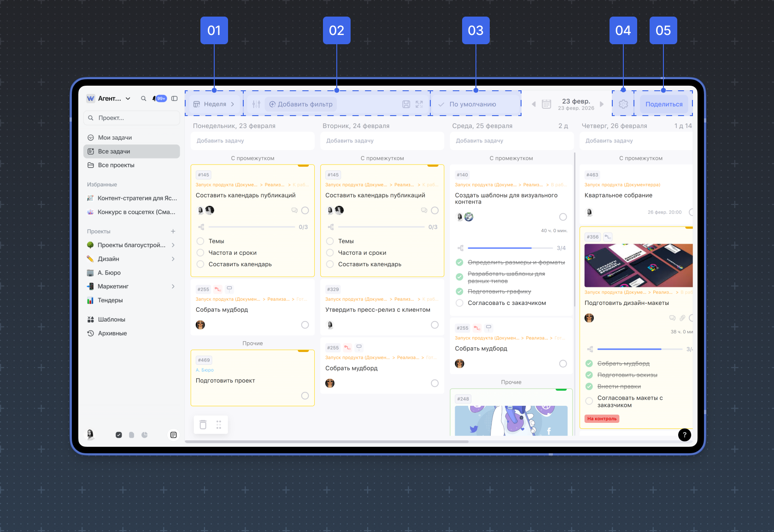Image resolution: width=774 pixels, height=532 pixels.
Task: Click the 'Поделиться' button
Action: click(x=664, y=104)
